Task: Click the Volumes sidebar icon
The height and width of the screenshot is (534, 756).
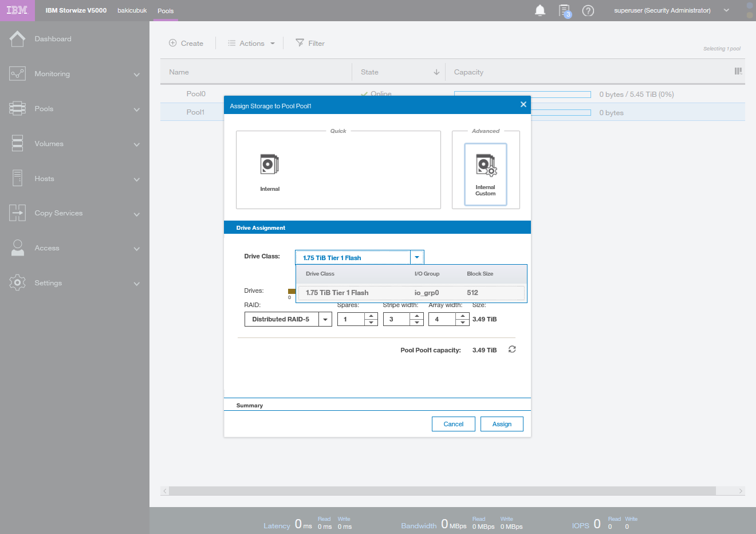Action: pyautogui.click(x=17, y=143)
